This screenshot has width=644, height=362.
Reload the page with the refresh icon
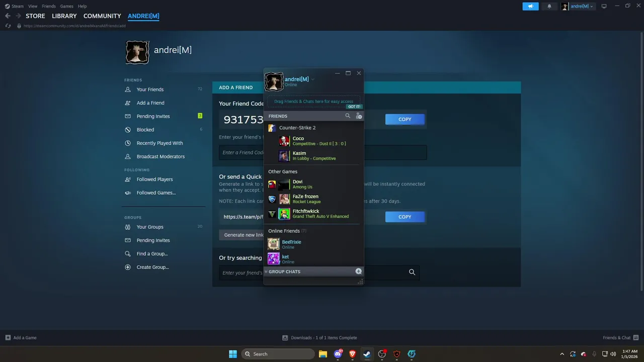[8, 26]
